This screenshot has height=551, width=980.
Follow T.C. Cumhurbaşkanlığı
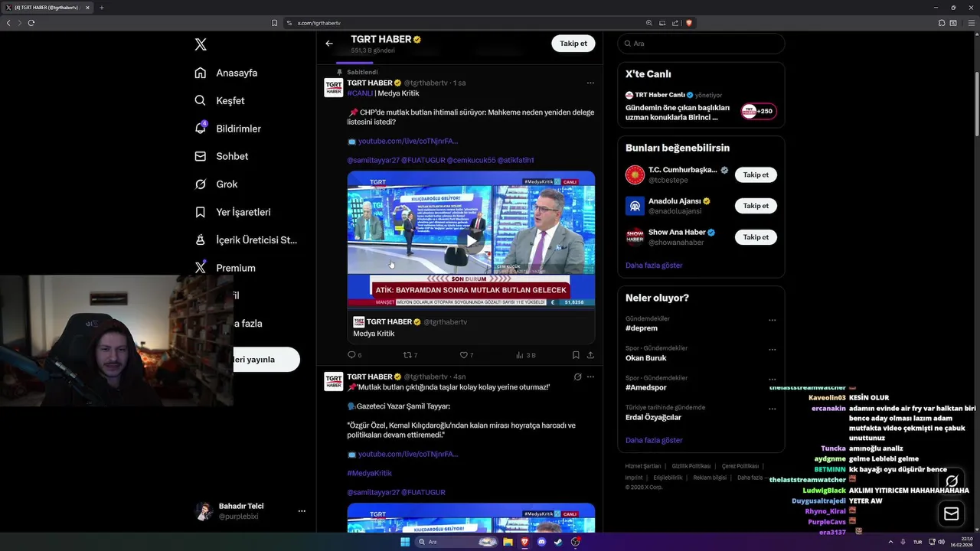pyautogui.click(x=756, y=174)
